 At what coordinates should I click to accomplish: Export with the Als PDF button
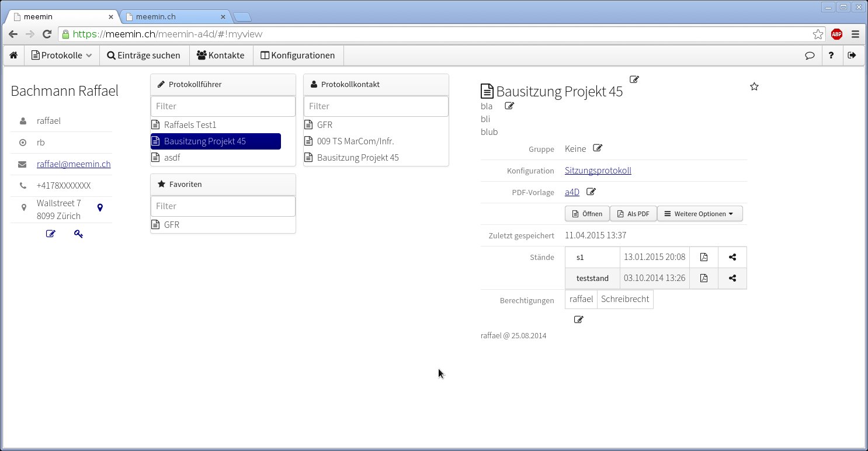pos(633,214)
